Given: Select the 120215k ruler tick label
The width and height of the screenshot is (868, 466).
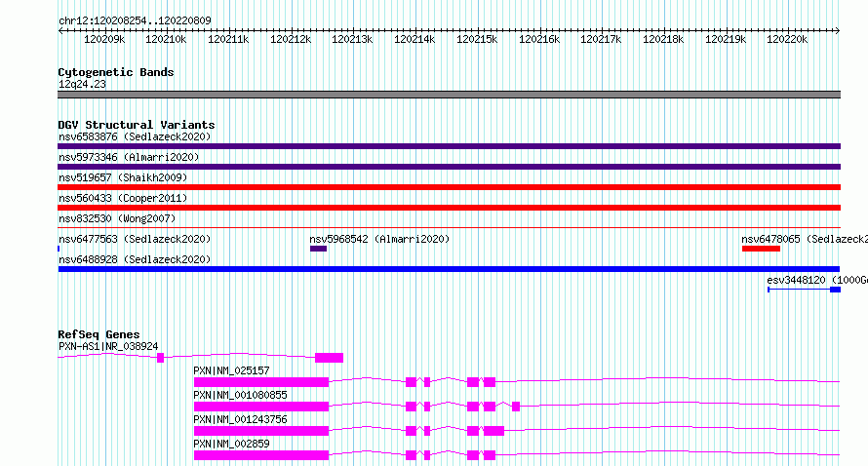Looking at the screenshot, I should tap(477, 39).
